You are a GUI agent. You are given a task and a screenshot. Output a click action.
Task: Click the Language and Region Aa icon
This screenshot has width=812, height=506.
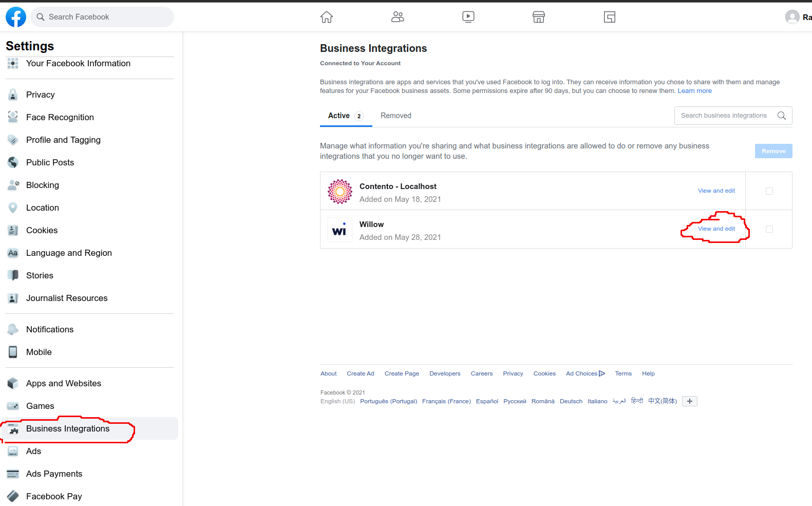tap(13, 253)
